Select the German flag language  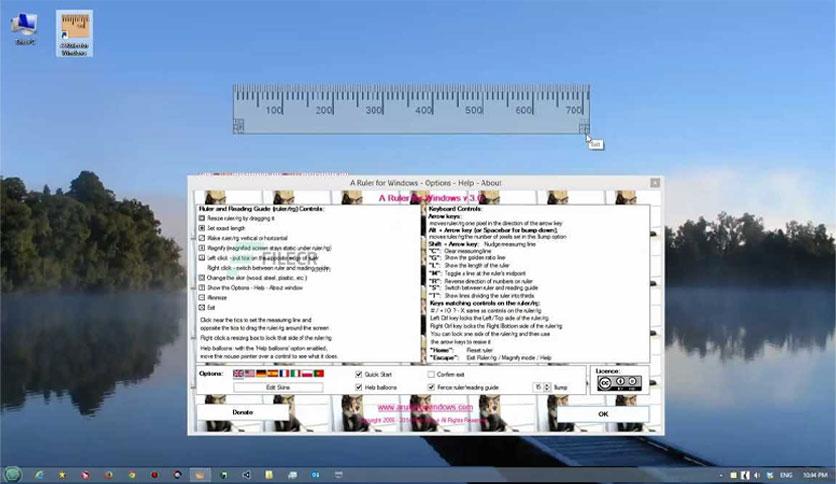click(261, 374)
